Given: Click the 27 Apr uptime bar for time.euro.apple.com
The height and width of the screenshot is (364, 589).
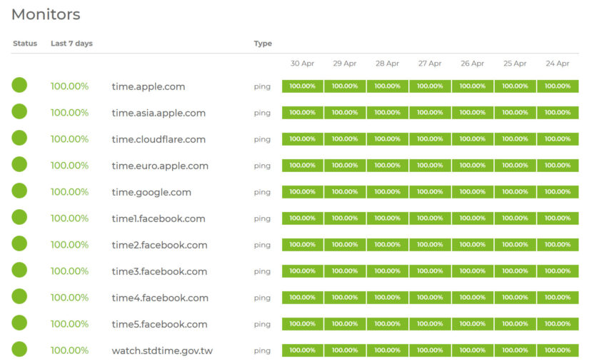Looking at the screenshot, I should point(430,166).
